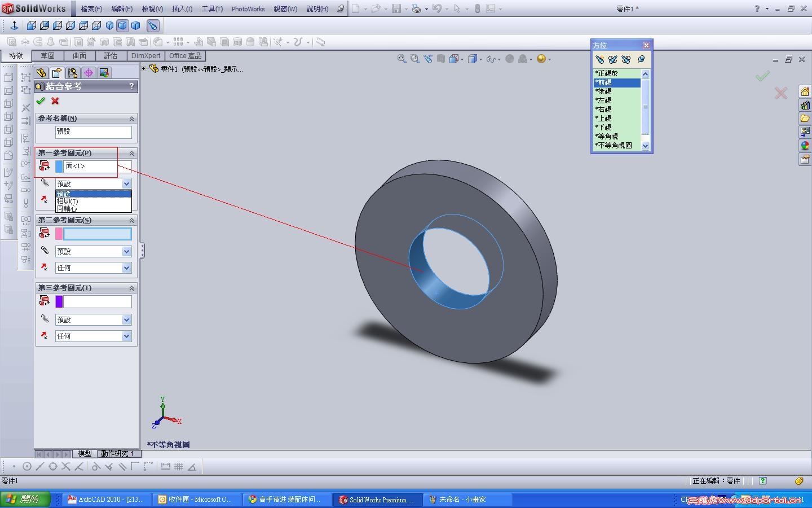Collapse the 第三參考圖元(T) section

click(x=131, y=288)
